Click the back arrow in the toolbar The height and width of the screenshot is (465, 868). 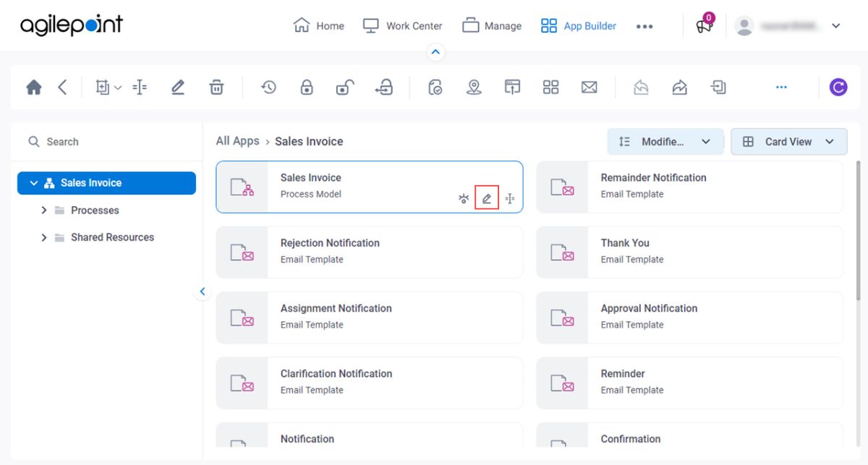[62, 88]
